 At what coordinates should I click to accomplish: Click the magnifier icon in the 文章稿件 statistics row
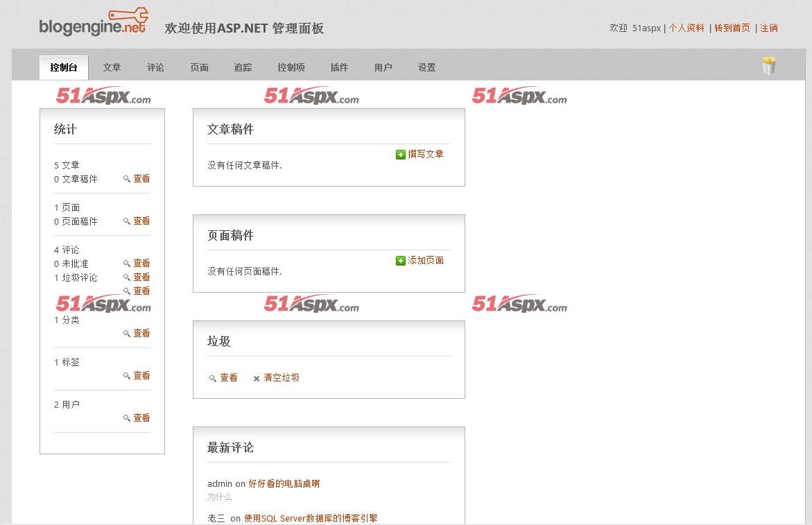(x=127, y=179)
